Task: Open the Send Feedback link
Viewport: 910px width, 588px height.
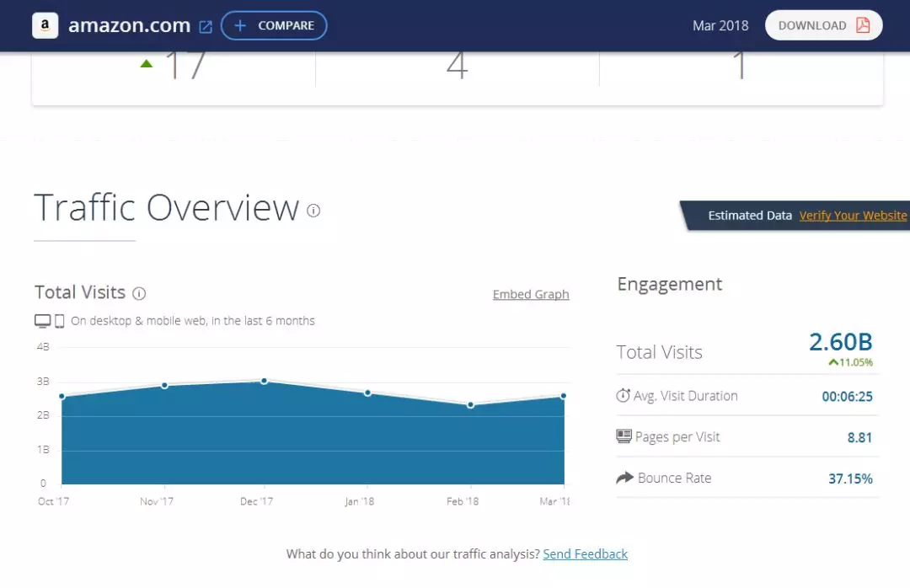Action: pos(585,553)
